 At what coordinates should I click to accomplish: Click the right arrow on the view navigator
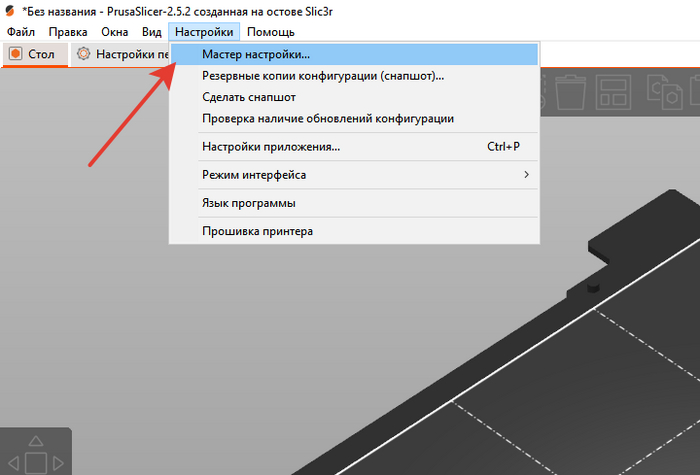pos(58,463)
